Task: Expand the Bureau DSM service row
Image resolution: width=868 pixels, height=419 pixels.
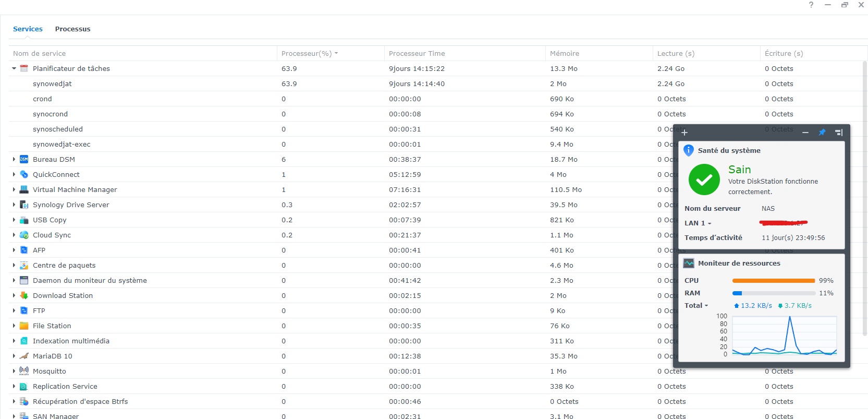Action: pos(14,159)
